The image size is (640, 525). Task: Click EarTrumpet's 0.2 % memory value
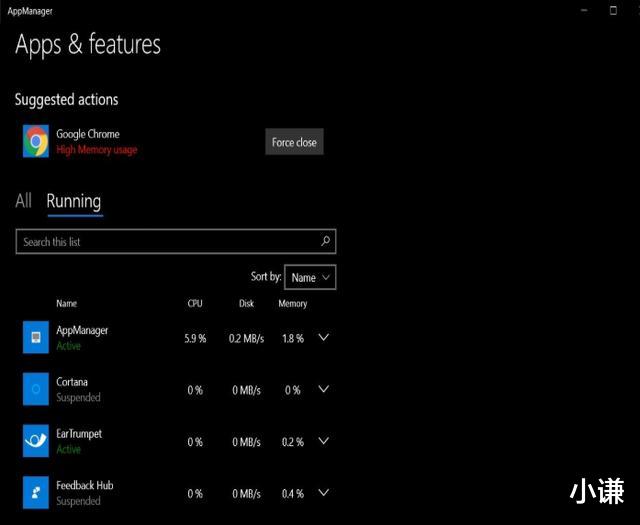[293, 442]
